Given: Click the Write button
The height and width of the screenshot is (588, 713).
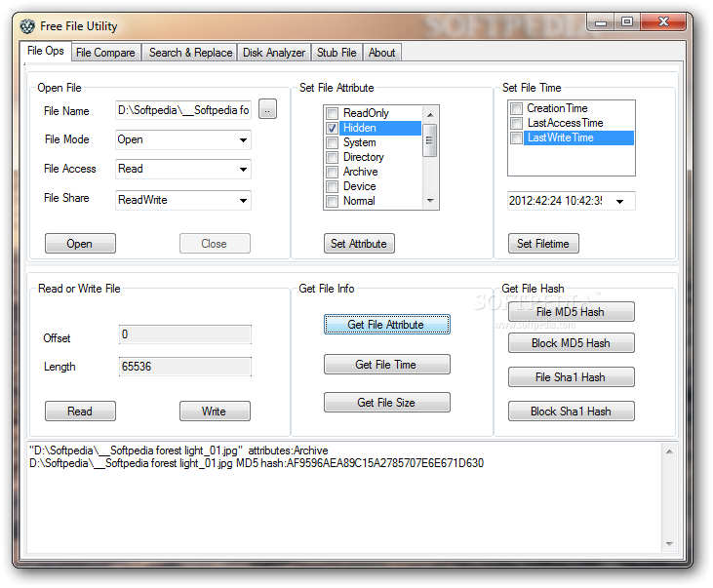Looking at the screenshot, I should [215, 411].
